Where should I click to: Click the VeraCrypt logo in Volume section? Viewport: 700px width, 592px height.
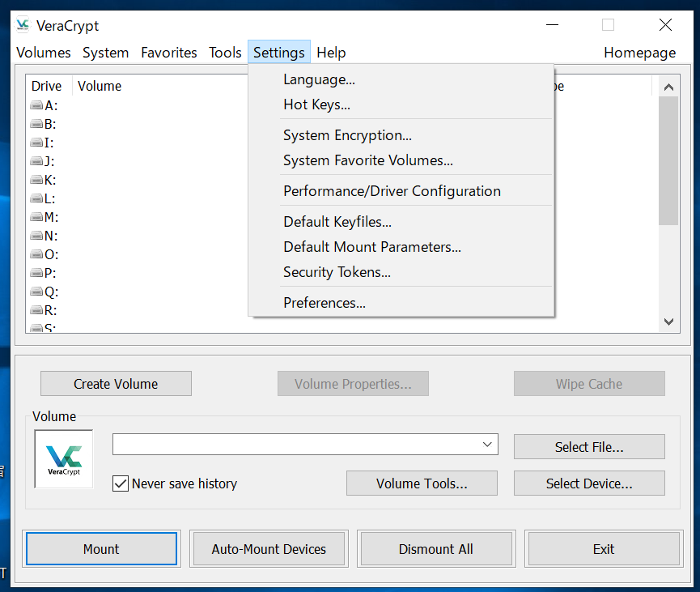64,459
